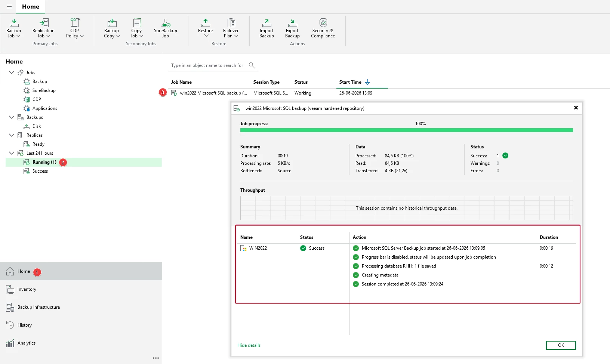Click the Working status cell
610x364 pixels.
click(x=303, y=93)
